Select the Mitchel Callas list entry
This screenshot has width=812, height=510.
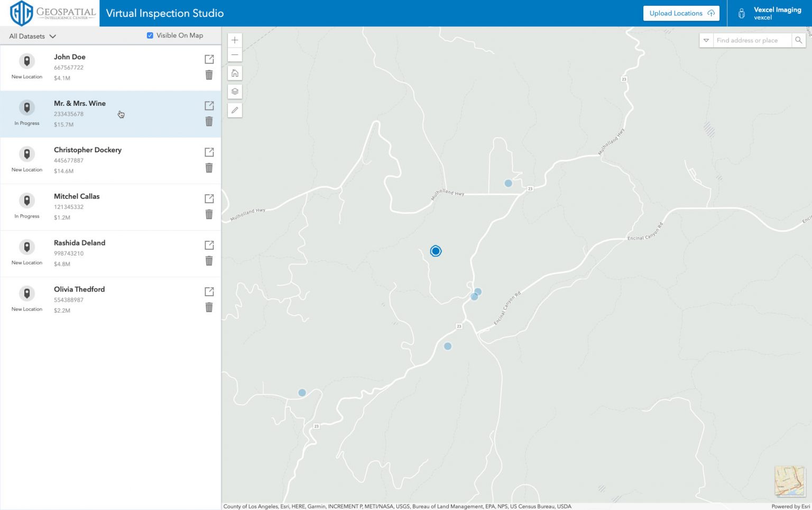[x=110, y=207]
